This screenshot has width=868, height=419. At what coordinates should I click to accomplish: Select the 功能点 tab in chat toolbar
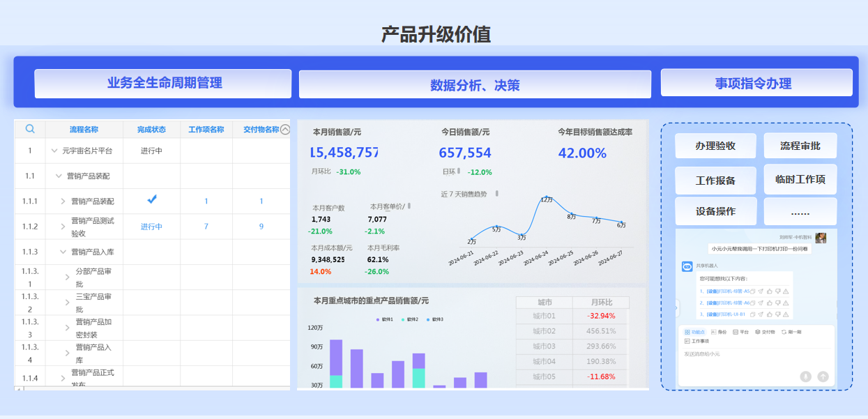[x=694, y=332]
